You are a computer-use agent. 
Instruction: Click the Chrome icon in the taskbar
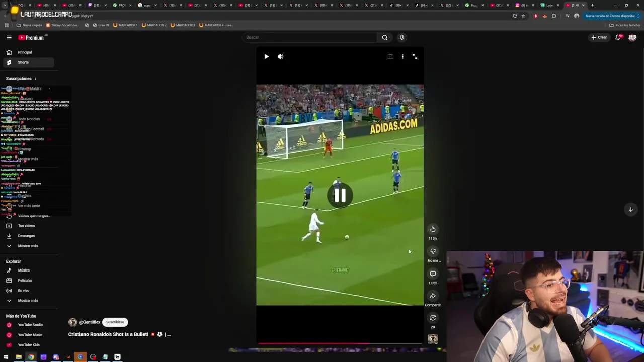point(31,357)
